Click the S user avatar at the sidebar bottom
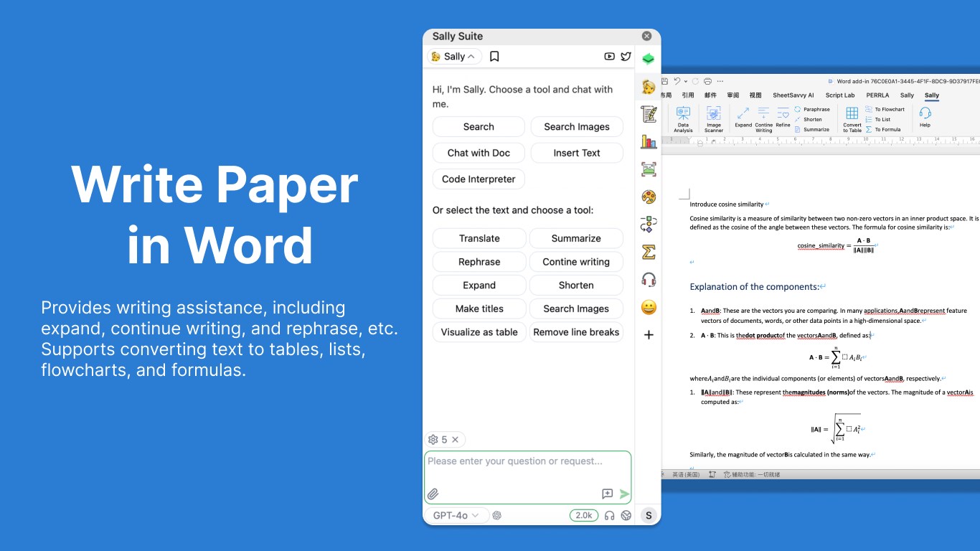This screenshot has width=980, height=551. (649, 515)
